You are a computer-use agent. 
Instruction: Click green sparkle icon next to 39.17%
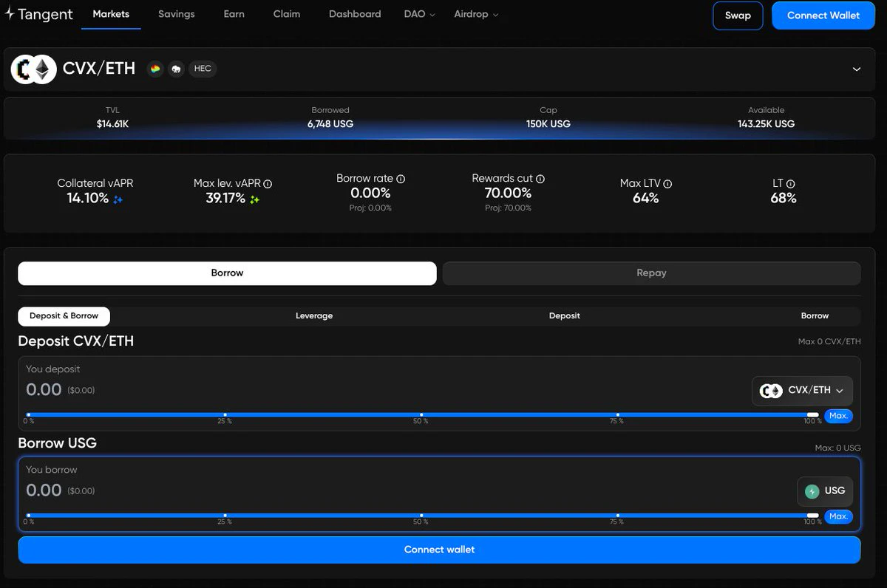(254, 199)
